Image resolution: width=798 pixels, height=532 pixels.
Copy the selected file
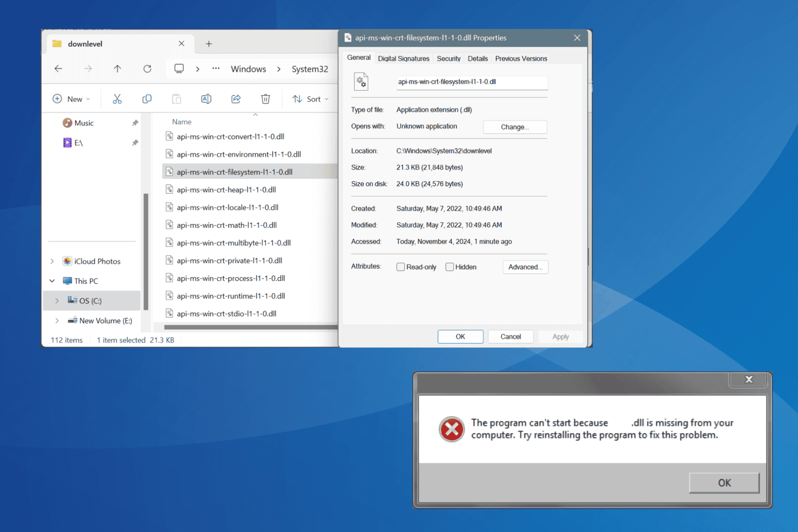point(147,99)
